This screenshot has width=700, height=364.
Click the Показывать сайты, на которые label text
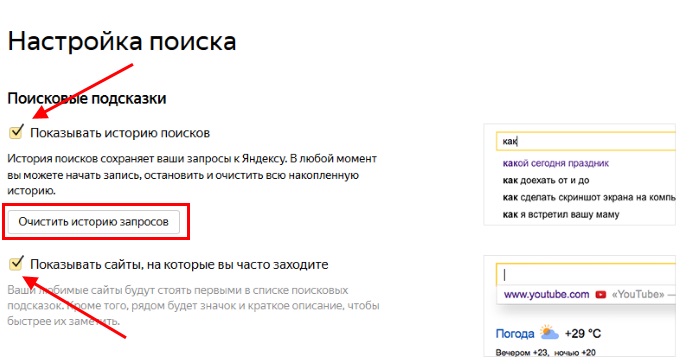[x=179, y=265]
